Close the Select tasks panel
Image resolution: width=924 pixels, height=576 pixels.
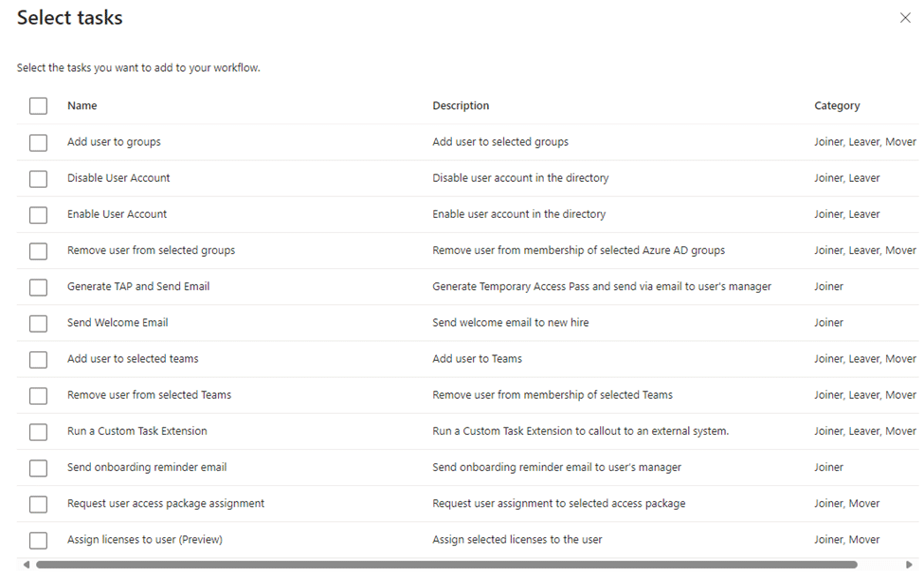(x=905, y=18)
